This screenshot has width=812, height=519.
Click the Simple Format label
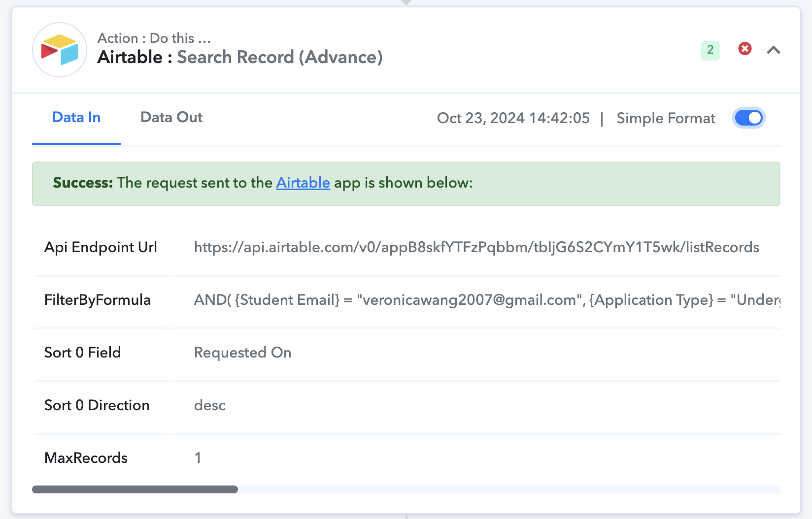point(666,118)
